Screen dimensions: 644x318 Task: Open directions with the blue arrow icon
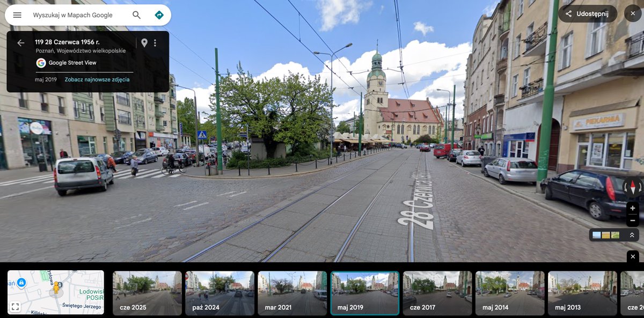click(x=159, y=15)
